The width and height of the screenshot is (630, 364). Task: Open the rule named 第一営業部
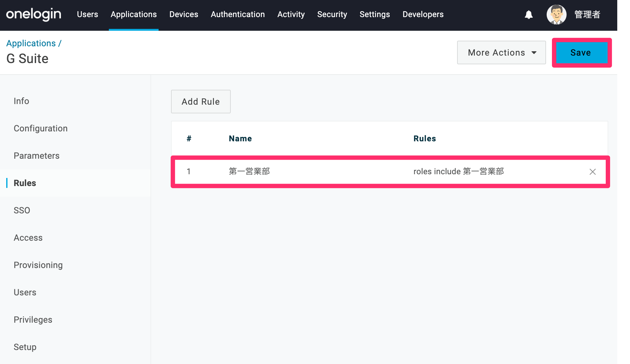coord(249,171)
